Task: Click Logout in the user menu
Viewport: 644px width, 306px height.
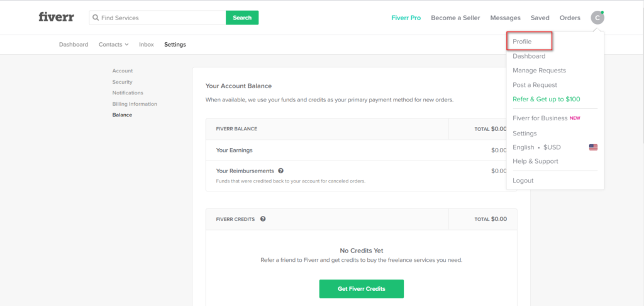Action: pos(523,181)
